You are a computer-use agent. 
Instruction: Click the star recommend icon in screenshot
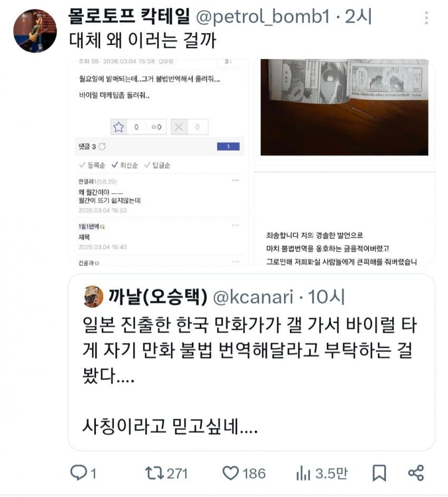click(x=119, y=127)
